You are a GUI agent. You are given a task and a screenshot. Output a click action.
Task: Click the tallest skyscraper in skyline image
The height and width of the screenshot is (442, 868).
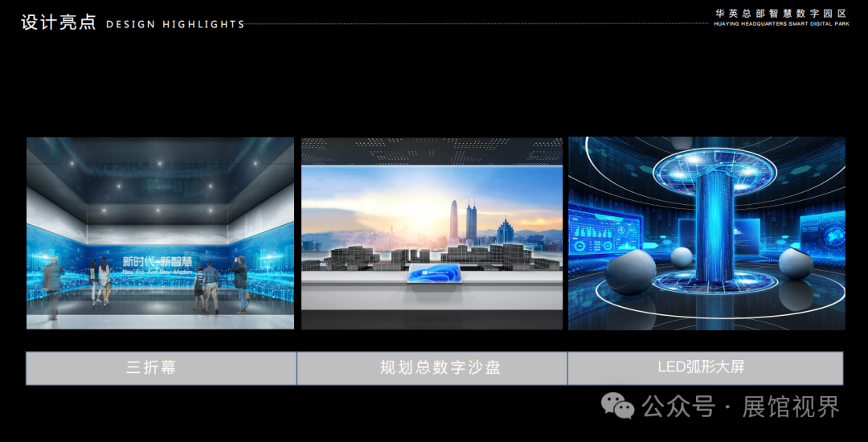coord(454,217)
